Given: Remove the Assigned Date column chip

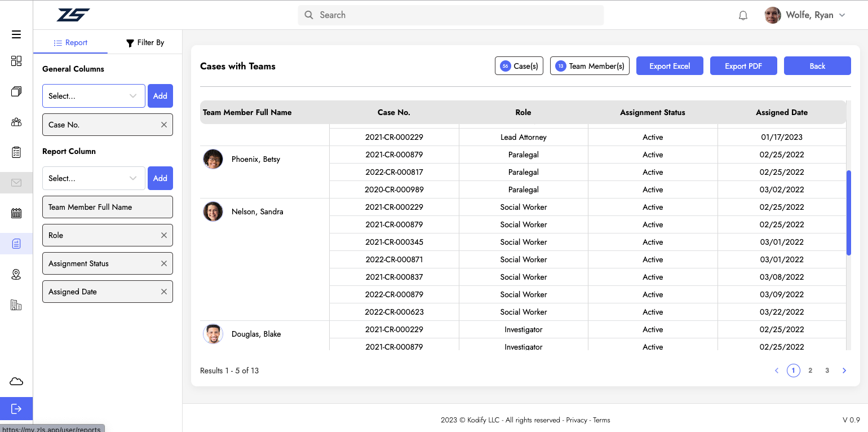Looking at the screenshot, I should (x=164, y=292).
